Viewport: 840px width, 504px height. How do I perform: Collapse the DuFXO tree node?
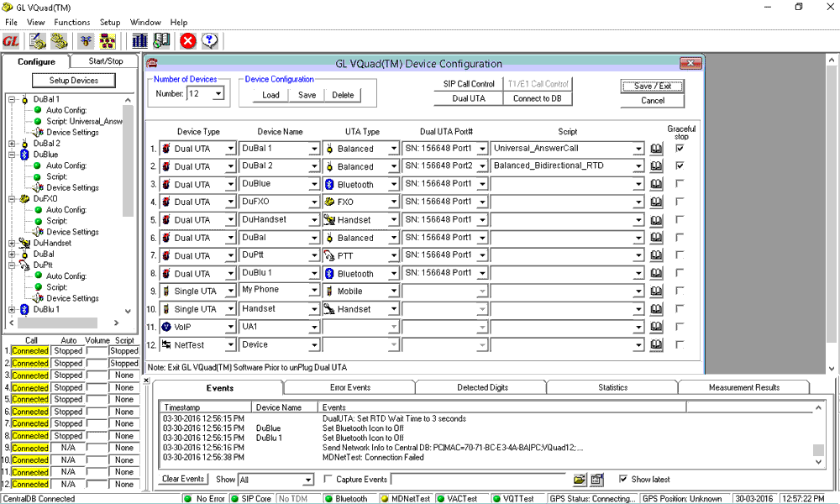coord(12,199)
